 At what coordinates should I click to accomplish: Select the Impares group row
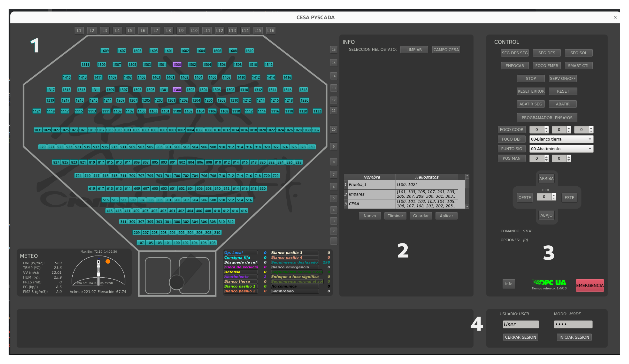point(371,194)
